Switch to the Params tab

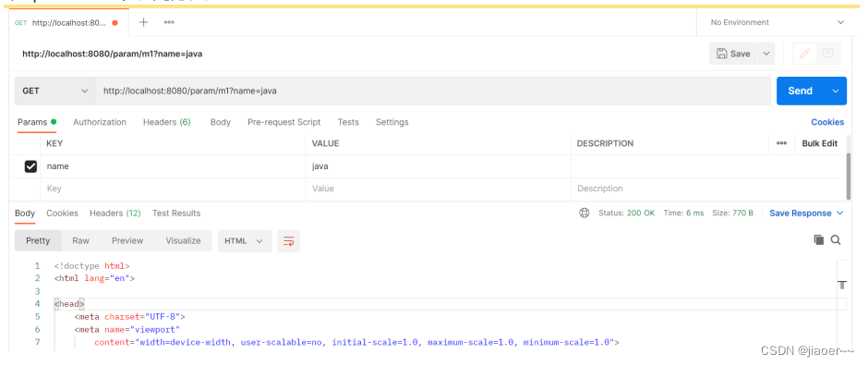click(x=37, y=122)
